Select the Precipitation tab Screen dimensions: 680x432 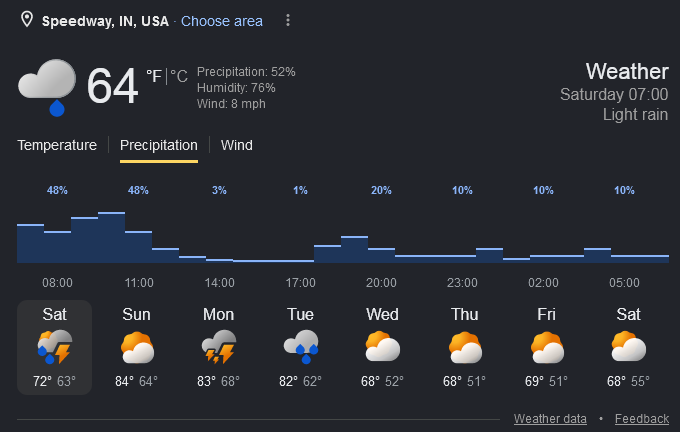pos(159,145)
